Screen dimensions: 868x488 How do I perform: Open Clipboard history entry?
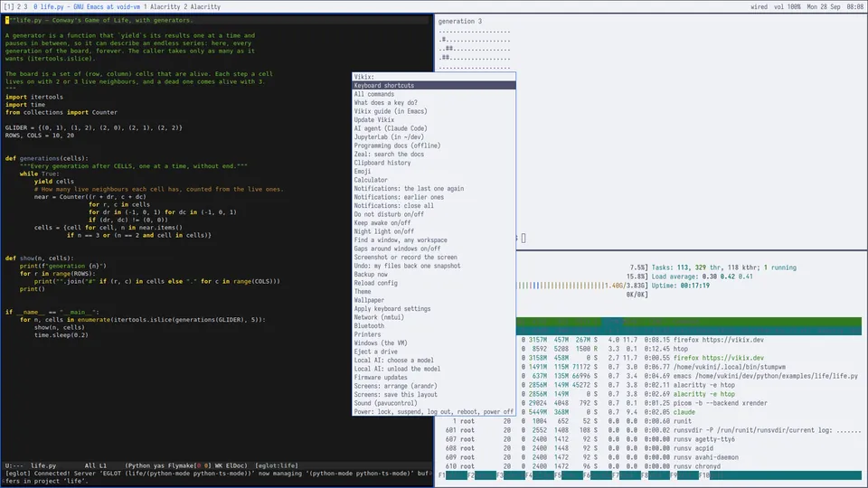pos(434,163)
